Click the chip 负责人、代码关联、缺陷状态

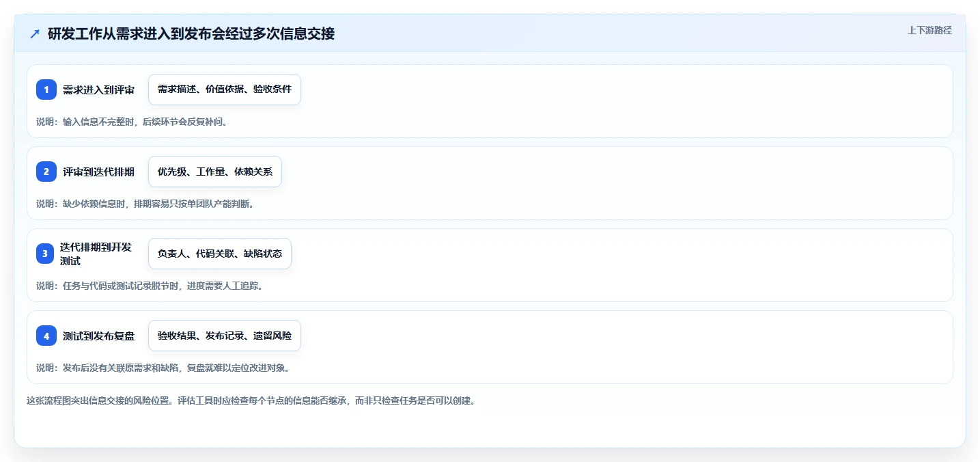tap(220, 254)
